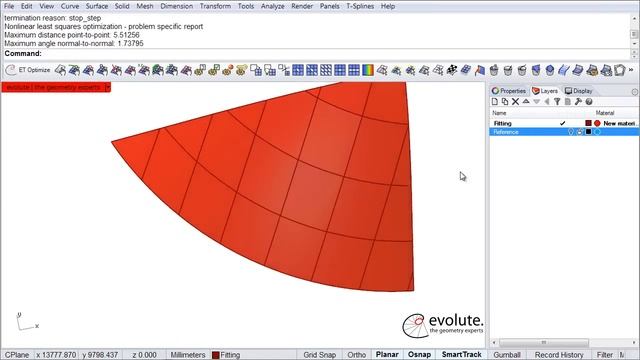Click the toolbar overflow chevron arrow
This screenshot has height=360, width=640.
point(631,70)
